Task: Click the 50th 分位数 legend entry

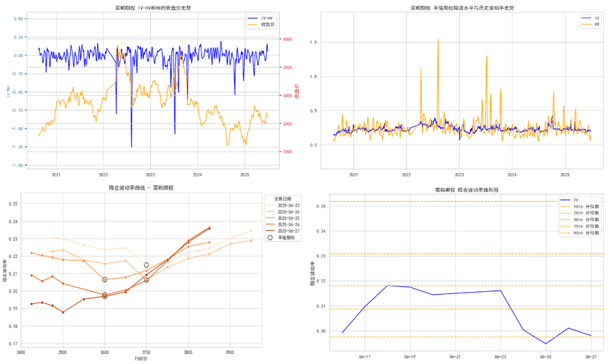Action: click(580, 220)
